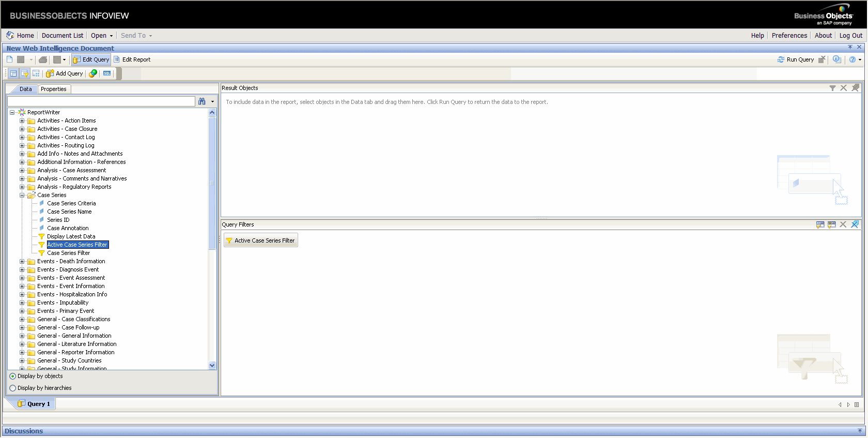Click Add a subquery icon in Query Filters
Screen dimensions: 868x438
[x=820, y=224]
